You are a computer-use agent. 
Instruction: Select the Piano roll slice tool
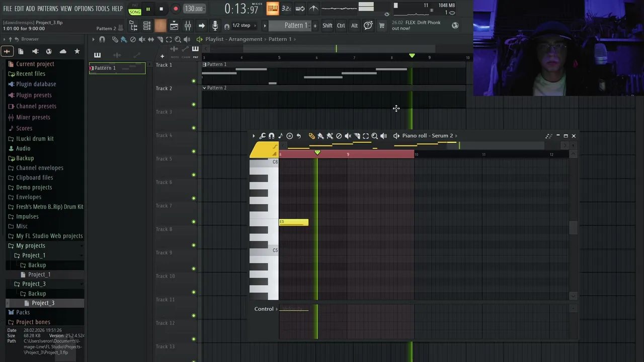[x=357, y=136]
